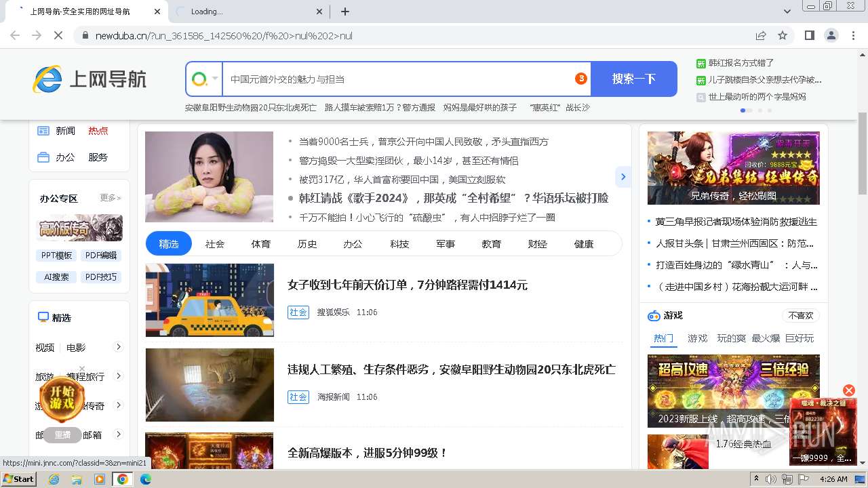Image resolution: width=868 pixels, height=488 pixels.
Task: Select the 科技 news tab
Action: (399, 244)
